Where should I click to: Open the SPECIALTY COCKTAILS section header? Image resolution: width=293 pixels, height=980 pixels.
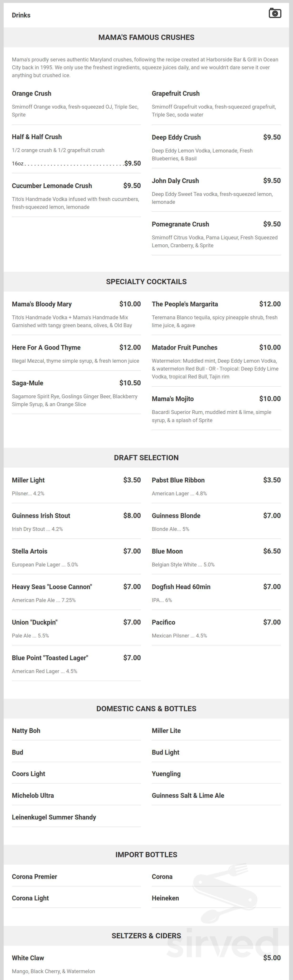point(146,282)
